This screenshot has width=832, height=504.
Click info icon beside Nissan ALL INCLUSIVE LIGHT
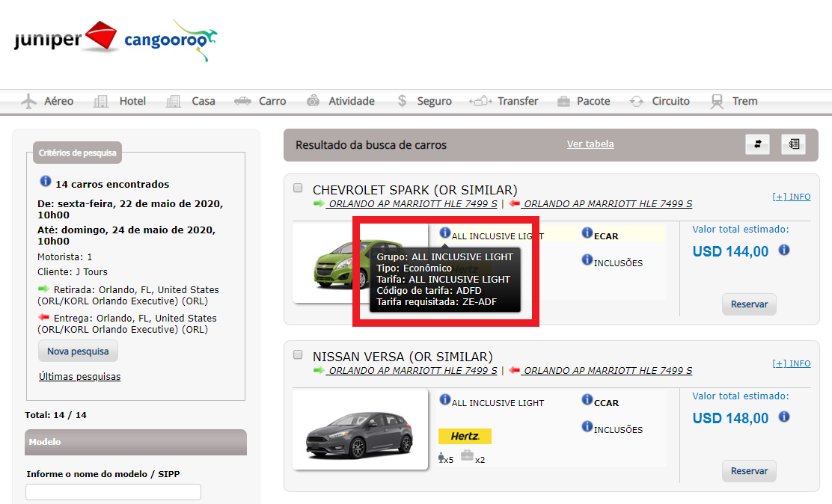444,399
